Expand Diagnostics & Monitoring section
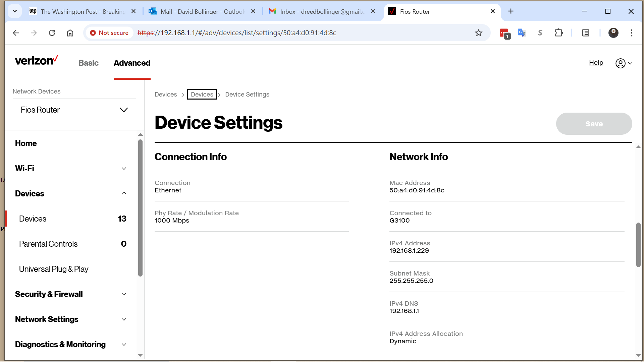 coord(71,344)
